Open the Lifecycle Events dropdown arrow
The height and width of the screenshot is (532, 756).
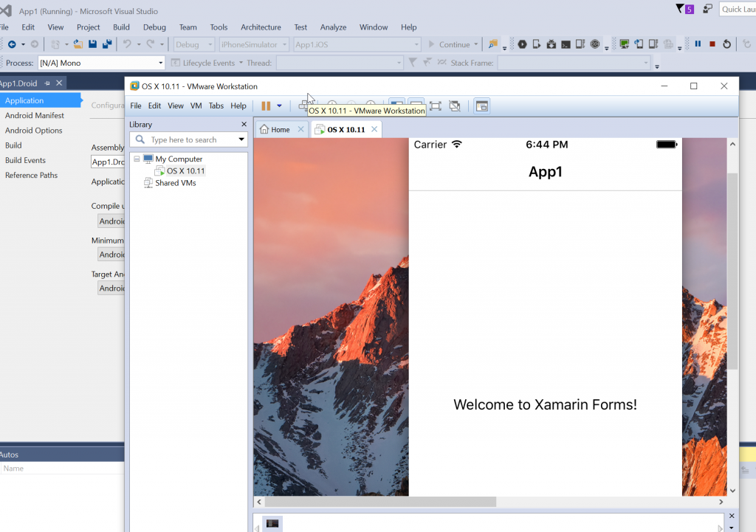[241, 63]
